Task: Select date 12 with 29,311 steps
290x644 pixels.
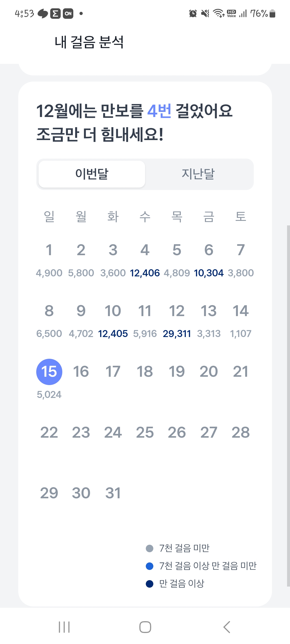Action: tap(177, 311)
